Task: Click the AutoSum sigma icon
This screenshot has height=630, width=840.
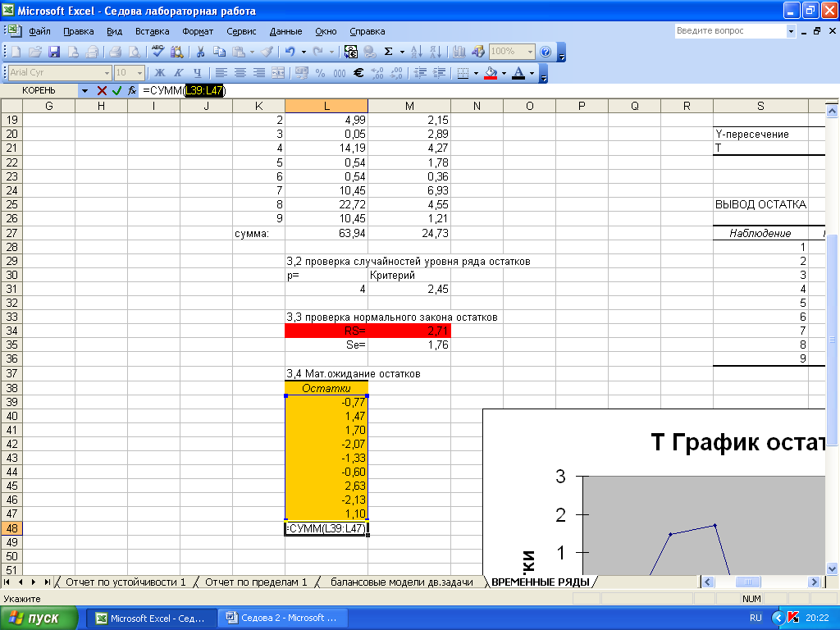Action: click(388, 52)
